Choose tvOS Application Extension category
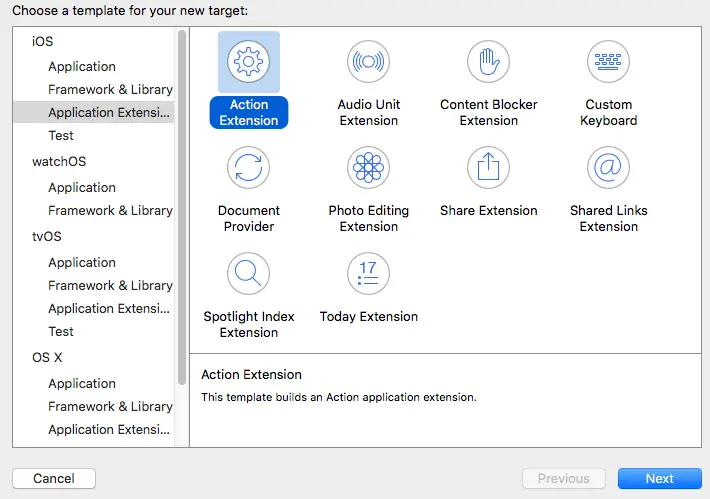This screenshot has width=710, height=499. [110, 308]
